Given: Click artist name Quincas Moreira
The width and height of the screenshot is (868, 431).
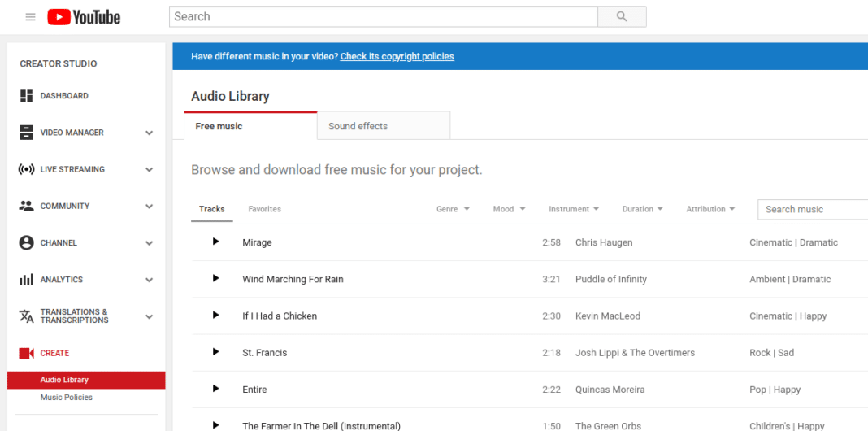Looking at the screenshot, I should [x=610, y=390].
